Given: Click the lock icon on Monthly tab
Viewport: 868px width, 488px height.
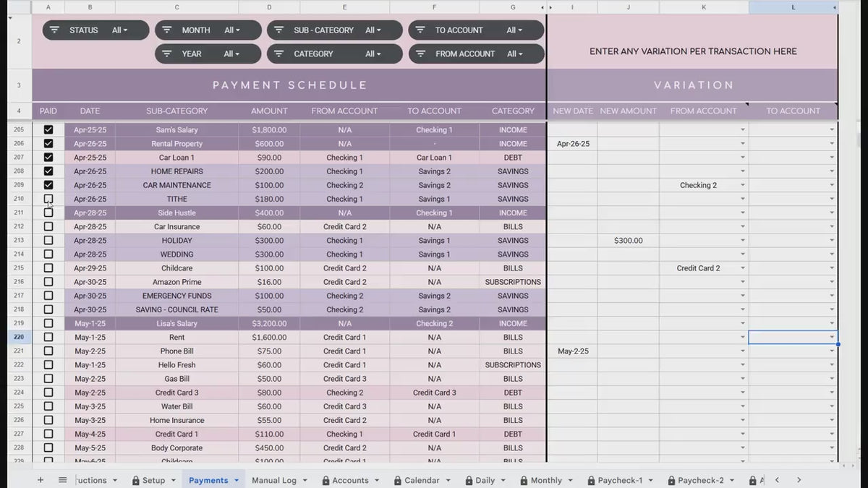Looking at the screenshot, I should click(x=524, y=480).
